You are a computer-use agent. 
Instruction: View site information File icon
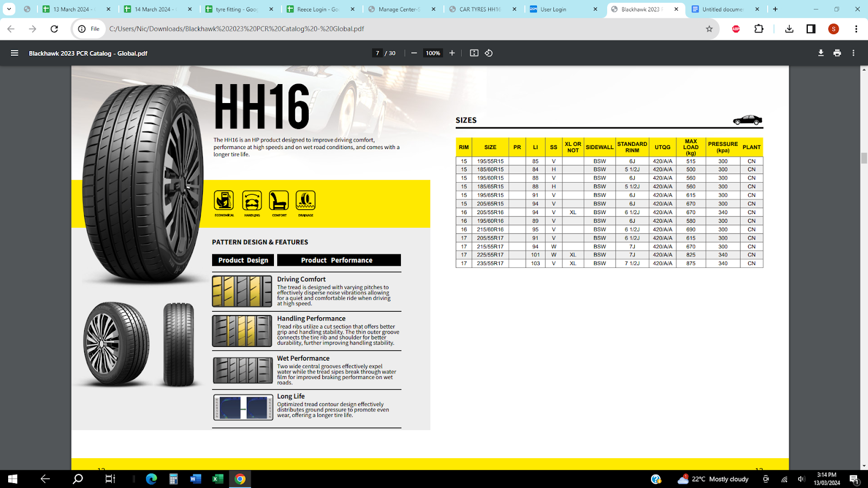(x=89, y=29)
